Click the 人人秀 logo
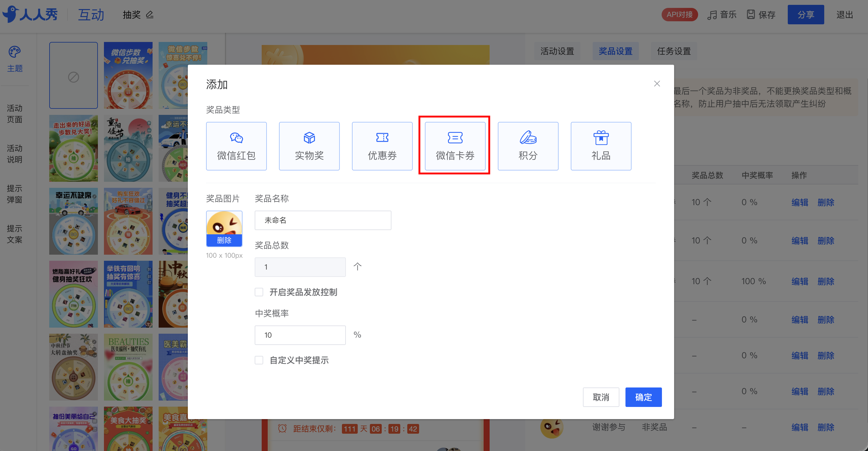The height and width of the screenshot is (451, 868). click(30, 15)
